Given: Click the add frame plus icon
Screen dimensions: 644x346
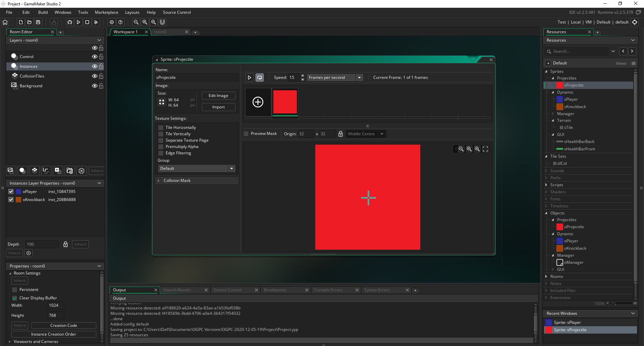Looking at the screenshot, I should tap(258, 102).
